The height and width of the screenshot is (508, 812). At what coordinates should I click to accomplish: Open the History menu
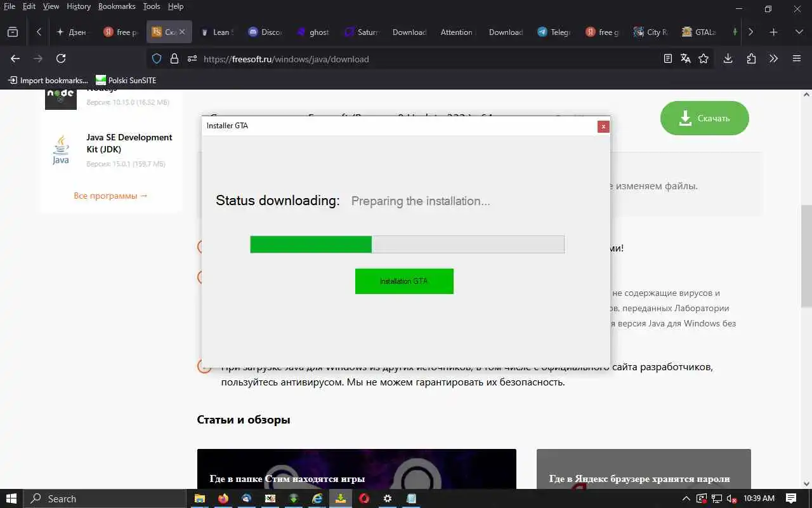[x=79, y=6]
